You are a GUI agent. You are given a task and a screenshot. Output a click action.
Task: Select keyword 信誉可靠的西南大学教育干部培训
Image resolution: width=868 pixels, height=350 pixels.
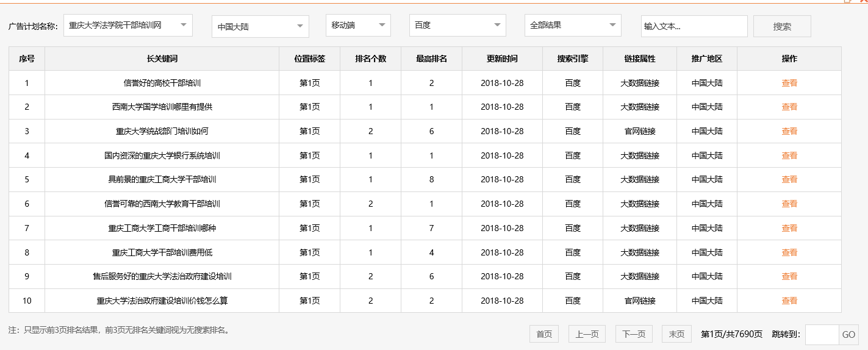(162, 204)
